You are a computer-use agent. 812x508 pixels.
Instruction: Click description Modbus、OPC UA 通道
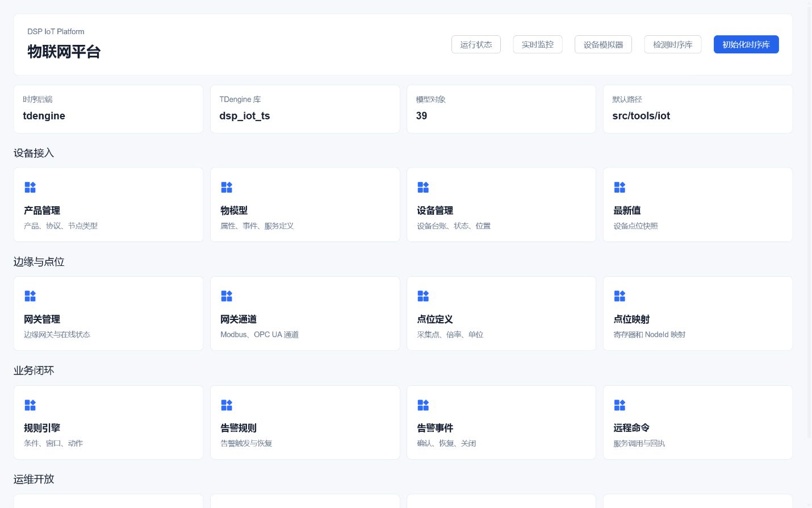259,335
